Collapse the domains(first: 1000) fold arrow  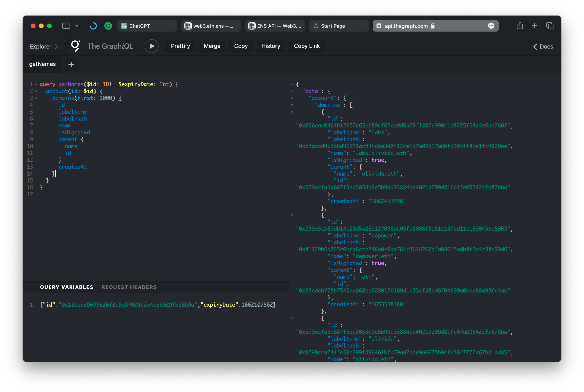(36, 98)
